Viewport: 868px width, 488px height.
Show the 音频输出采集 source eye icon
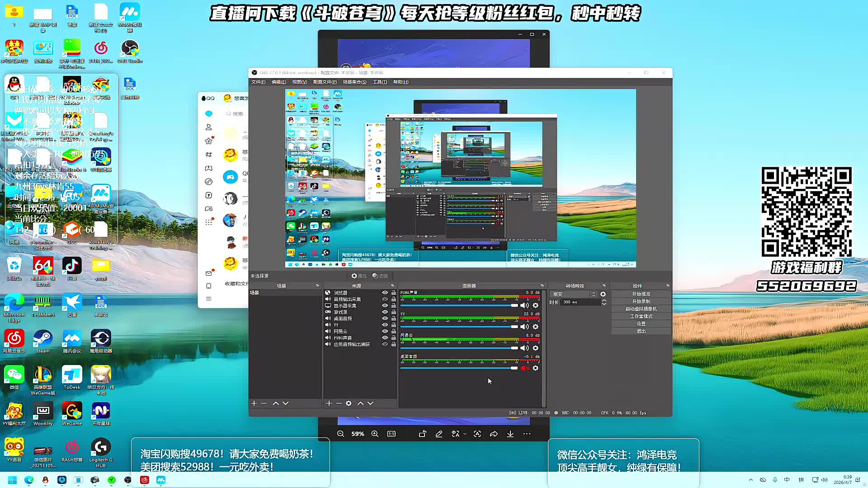(385, 299)
